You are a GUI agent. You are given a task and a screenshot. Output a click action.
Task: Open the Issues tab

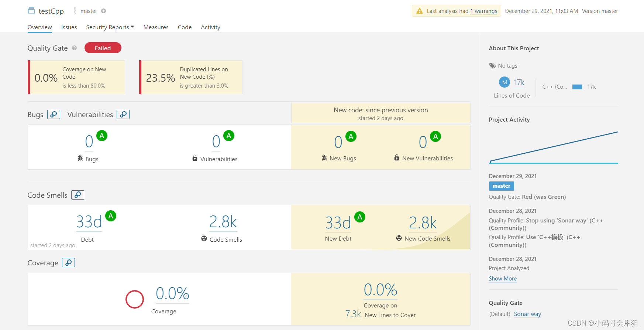(69, 27)
